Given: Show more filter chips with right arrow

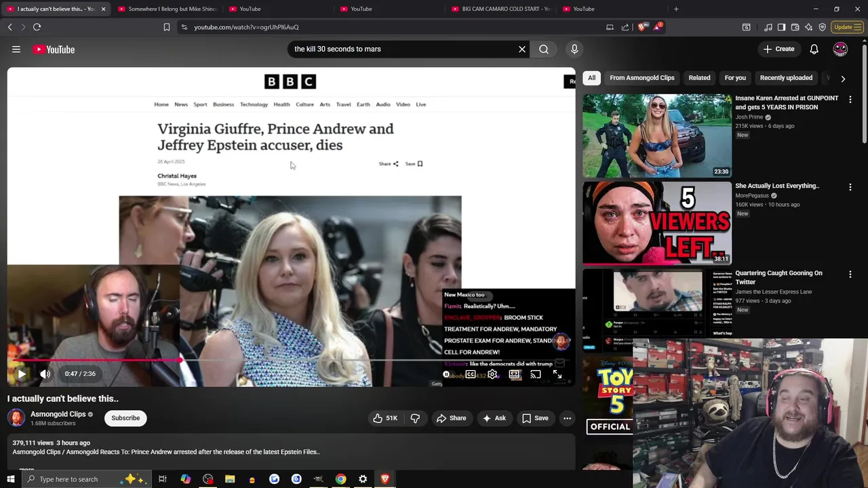Looking at the screenshot, I should pyautogui.click(x=843, y=79).
